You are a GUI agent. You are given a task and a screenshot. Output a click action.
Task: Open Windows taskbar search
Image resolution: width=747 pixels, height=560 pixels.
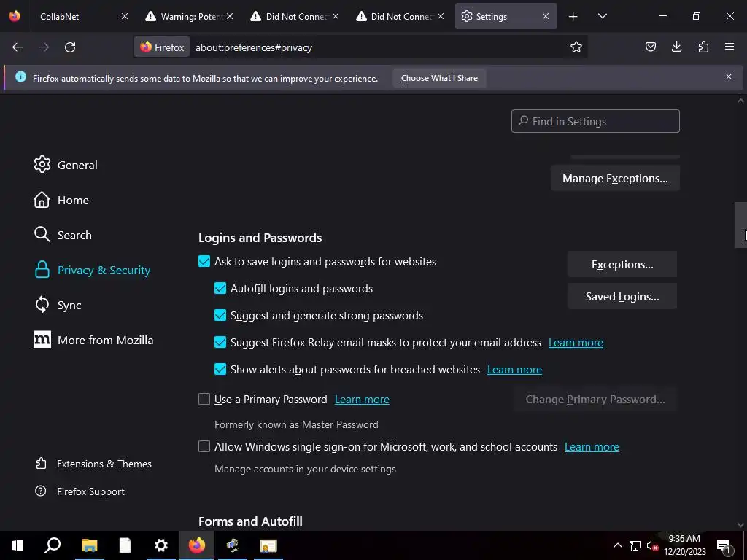click(53, 545)
